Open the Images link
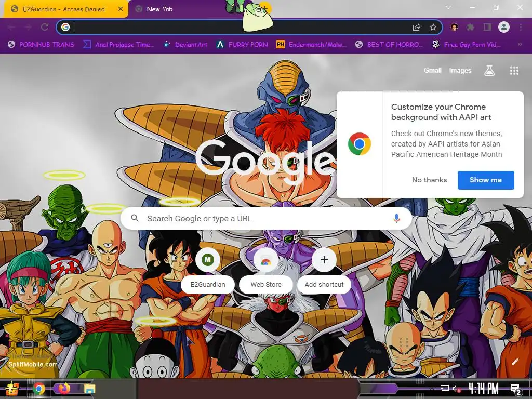532x399 pixels. click(460, 70)
